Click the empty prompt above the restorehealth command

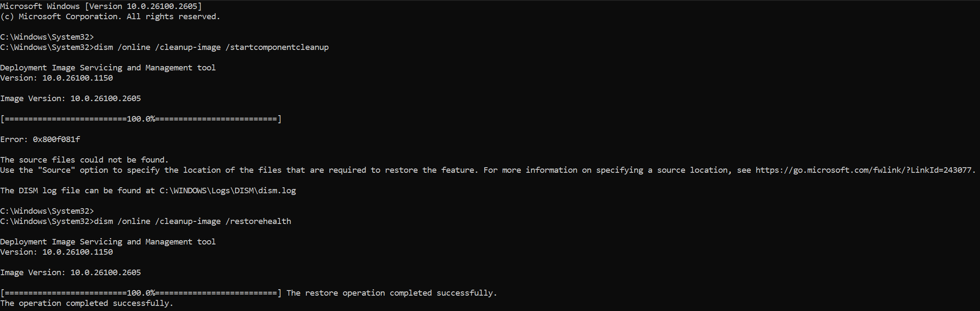click(x=47, y=211)
